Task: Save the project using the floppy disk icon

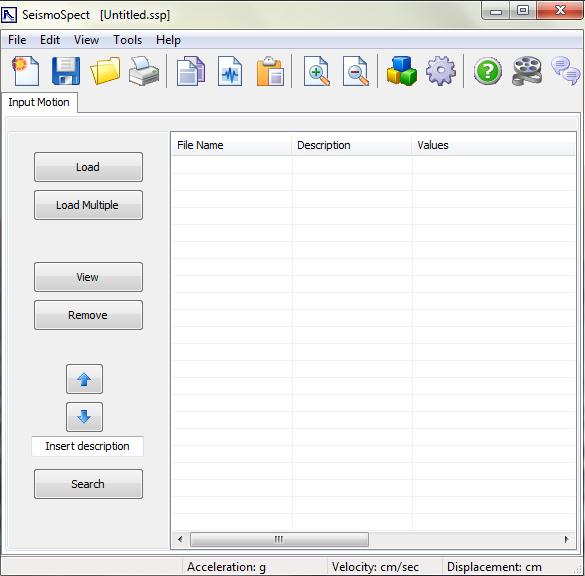Action: point(66,71)
